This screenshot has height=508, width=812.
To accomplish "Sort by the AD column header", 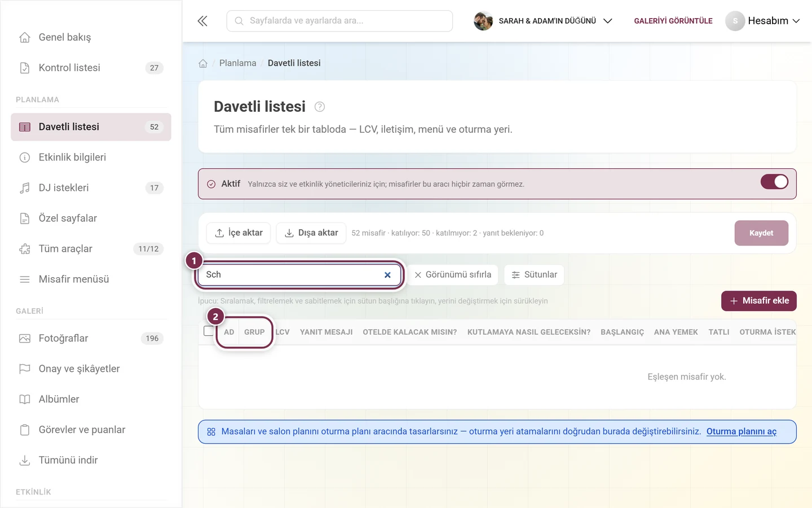I will coord(229,332).
